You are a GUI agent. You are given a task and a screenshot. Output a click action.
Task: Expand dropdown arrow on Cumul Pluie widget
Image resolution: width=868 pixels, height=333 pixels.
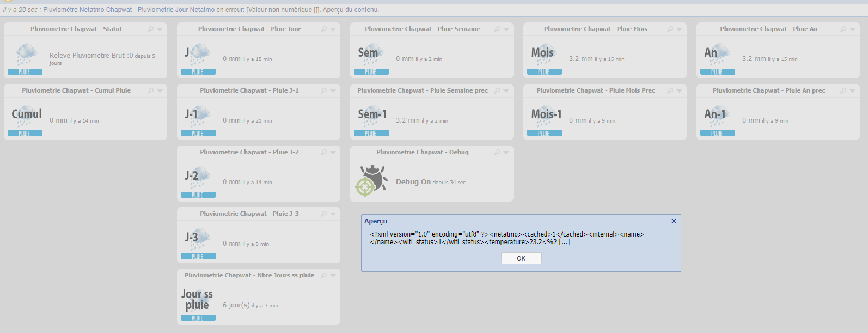pos(160,91)
